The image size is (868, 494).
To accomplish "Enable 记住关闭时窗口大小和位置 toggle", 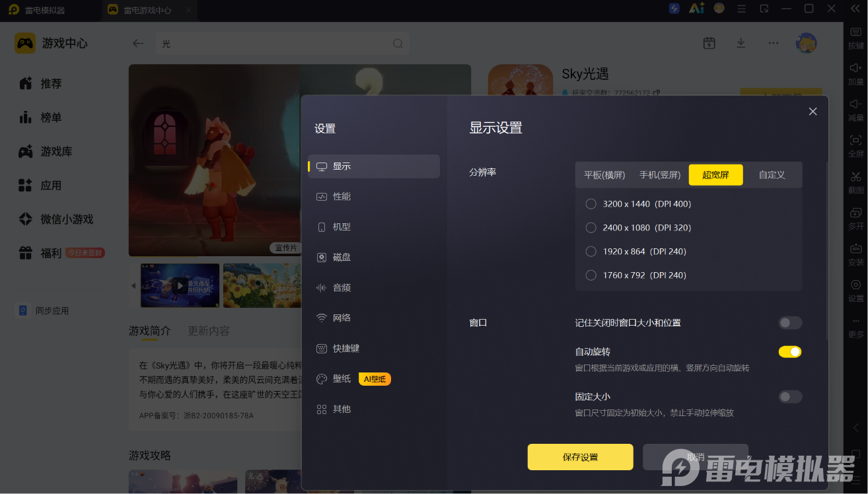I will point(790,323).
